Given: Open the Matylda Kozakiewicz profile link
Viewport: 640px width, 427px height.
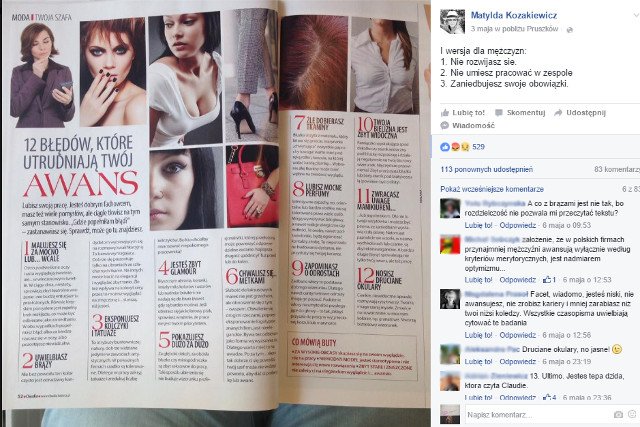Looking at the screenshot, I should point(513,16).
